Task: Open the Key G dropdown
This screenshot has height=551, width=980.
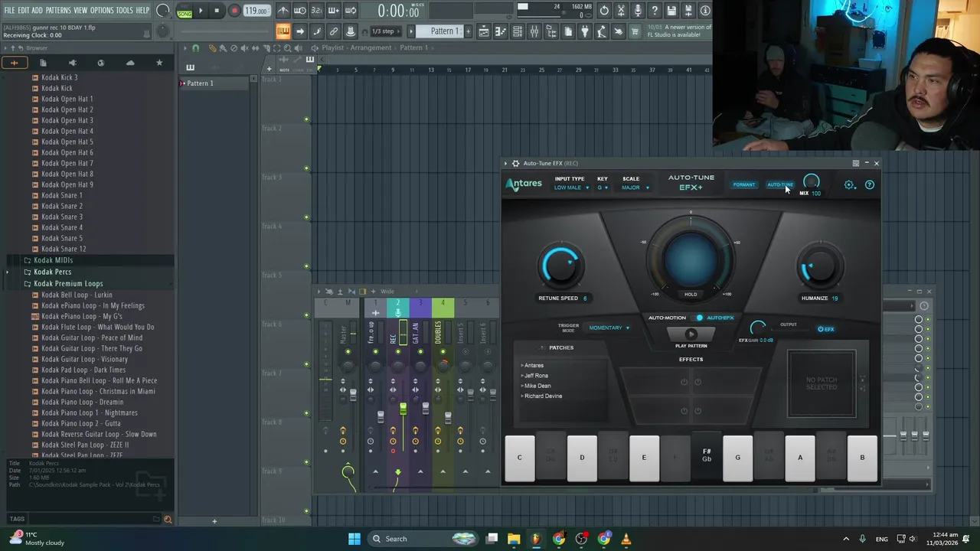Action: click(x=603, y=187)
